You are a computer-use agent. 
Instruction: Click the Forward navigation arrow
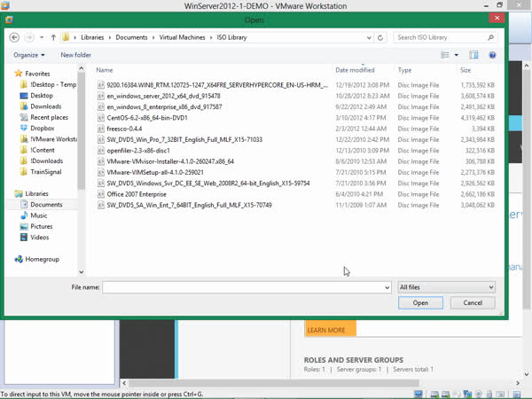(29, 37)
